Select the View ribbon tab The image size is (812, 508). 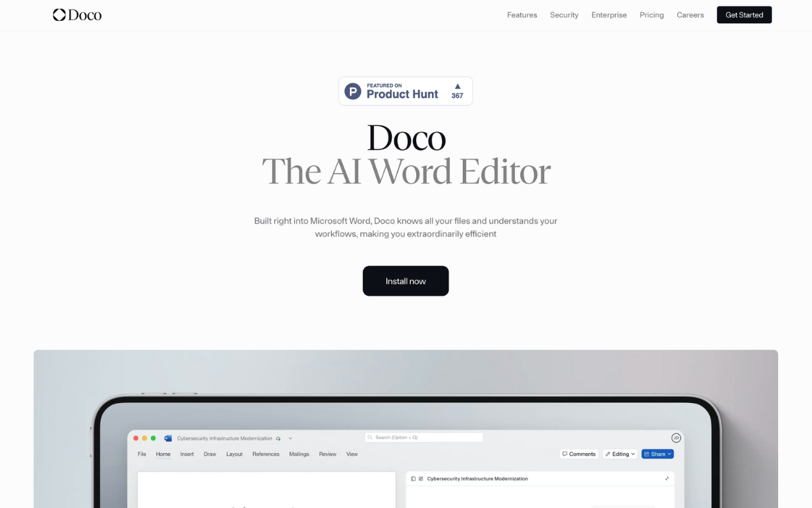(352, 454)
